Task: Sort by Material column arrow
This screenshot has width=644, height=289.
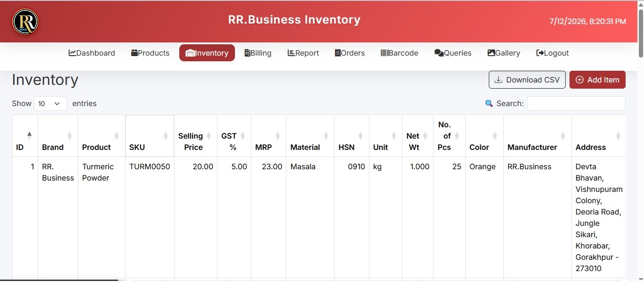Action: pos(326,136)
